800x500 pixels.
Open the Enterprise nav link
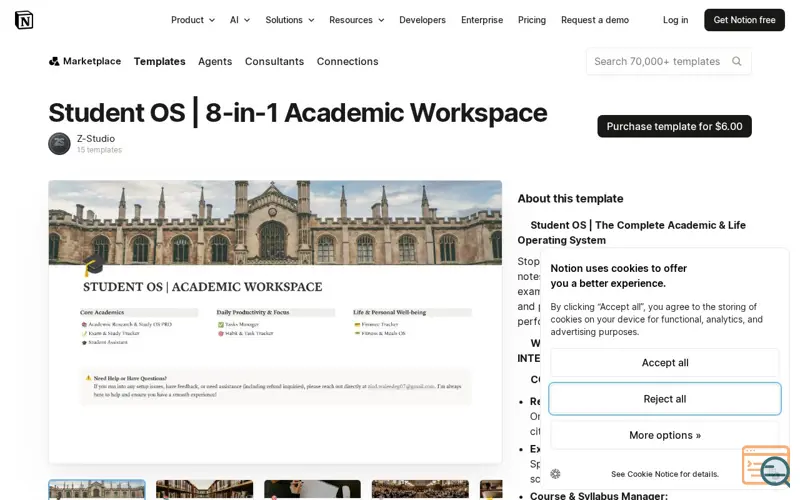pos(482,20)
